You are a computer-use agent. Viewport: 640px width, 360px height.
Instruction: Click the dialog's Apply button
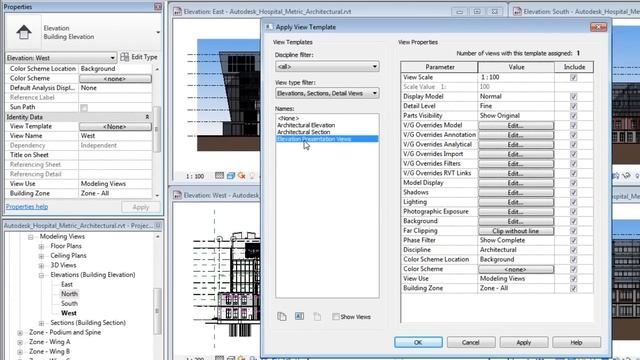tap(523, 342)
